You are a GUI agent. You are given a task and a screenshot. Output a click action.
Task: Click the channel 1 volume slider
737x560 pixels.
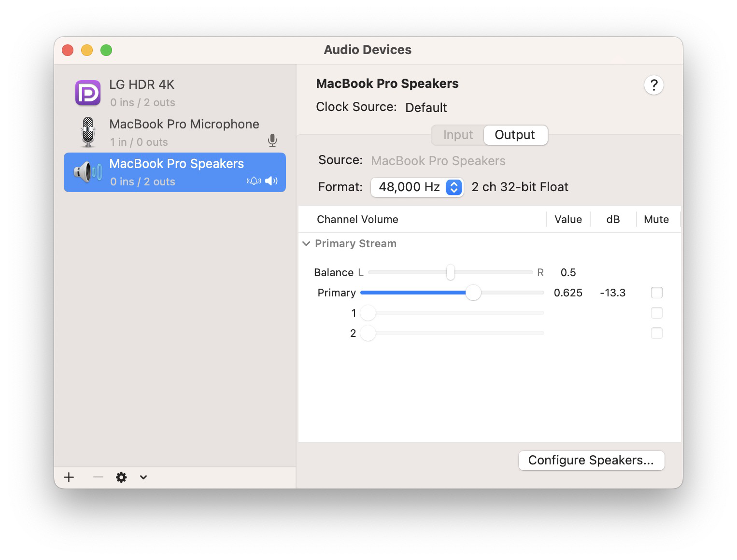coord(452,313)
